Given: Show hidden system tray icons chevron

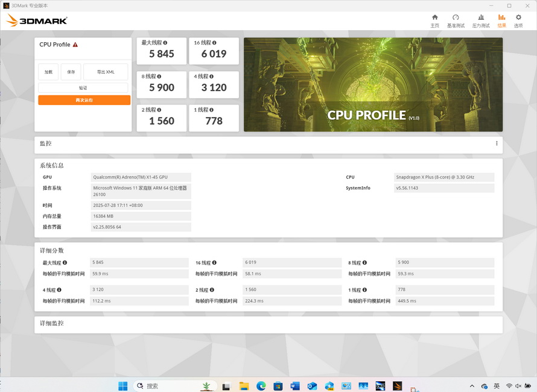Looking at the screenshot, I should click(x=472, y=386).
